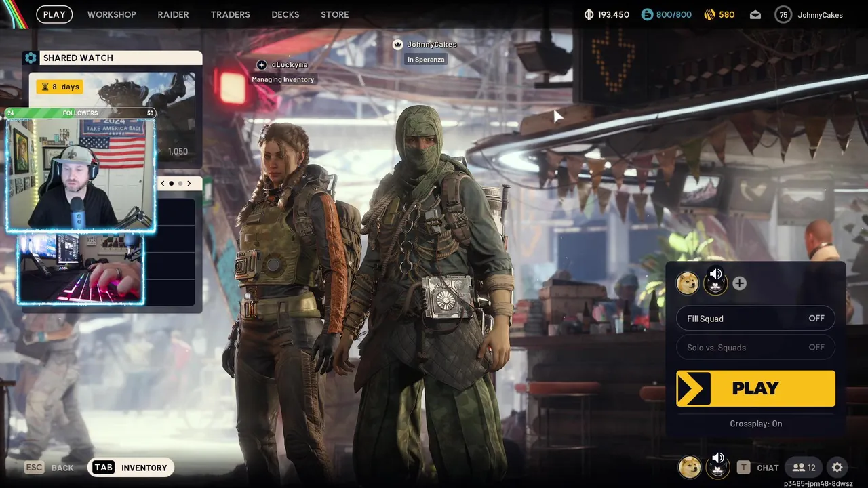Select the doge avatar in squad panel
The width and height of the screenshot is (868, 488).
[x=688, y=283]
